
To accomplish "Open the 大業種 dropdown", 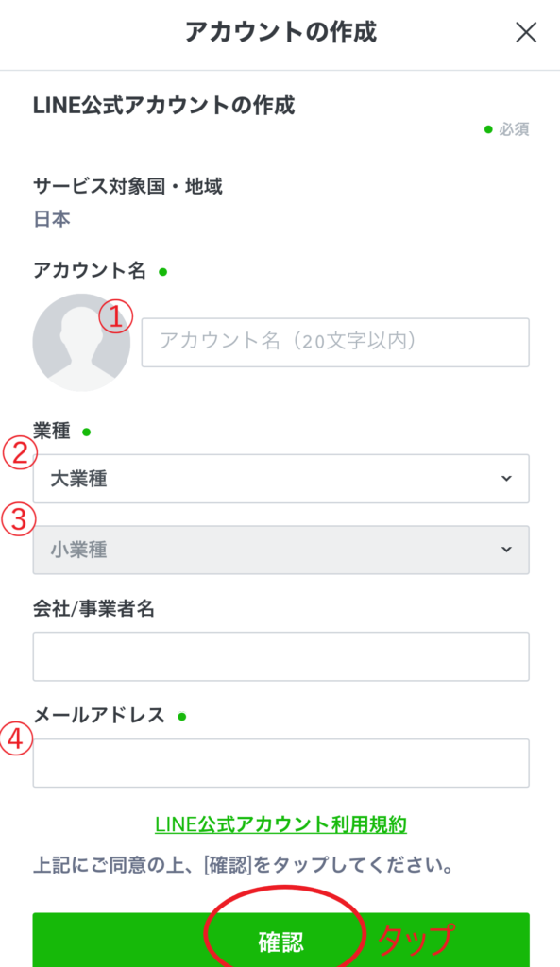I will point(280,479).
